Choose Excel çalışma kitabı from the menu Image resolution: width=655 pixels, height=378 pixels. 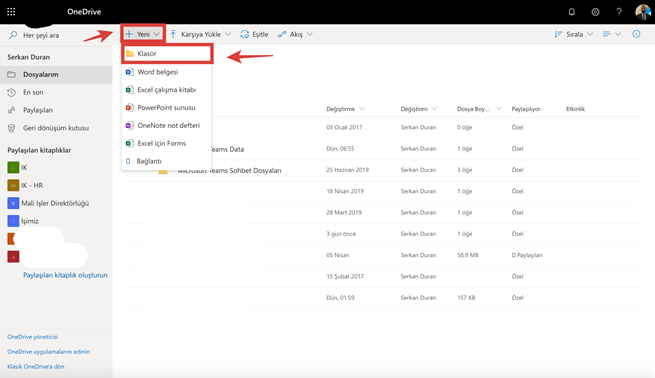166,90
